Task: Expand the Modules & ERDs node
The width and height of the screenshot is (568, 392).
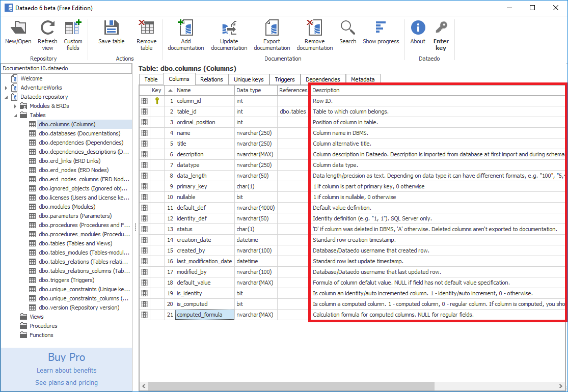Action: click(x=15, y=106)
